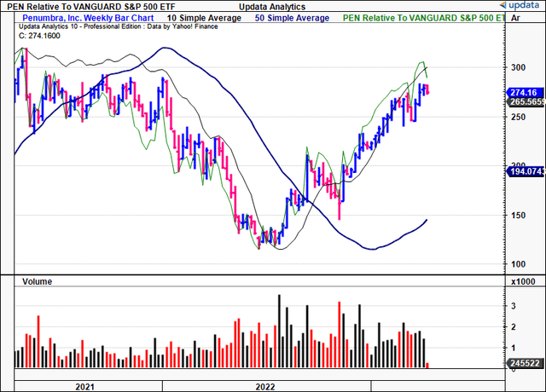Image resolution: width=546 pixels, height=392 pixels.
Task: Click the volume axis label 1
Action: click(x=514, y=348)
